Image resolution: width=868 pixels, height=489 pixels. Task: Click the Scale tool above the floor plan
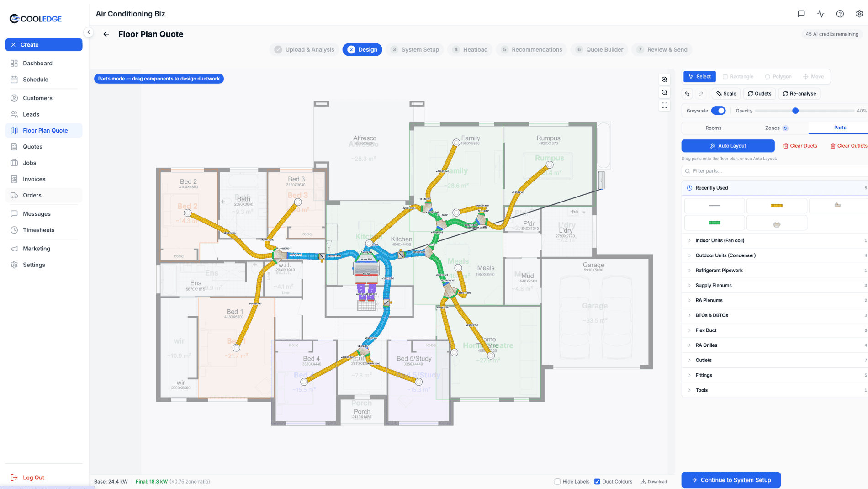(726, 93)
